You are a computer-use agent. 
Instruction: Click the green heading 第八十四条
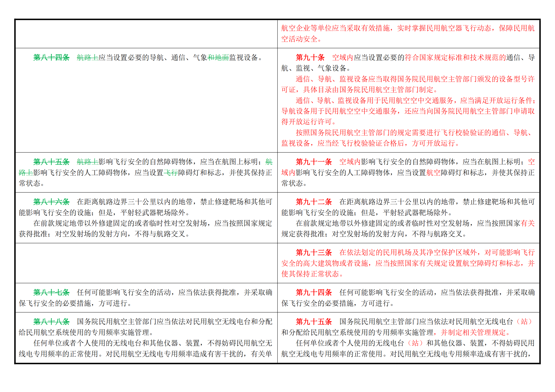[x=51, y=58]
